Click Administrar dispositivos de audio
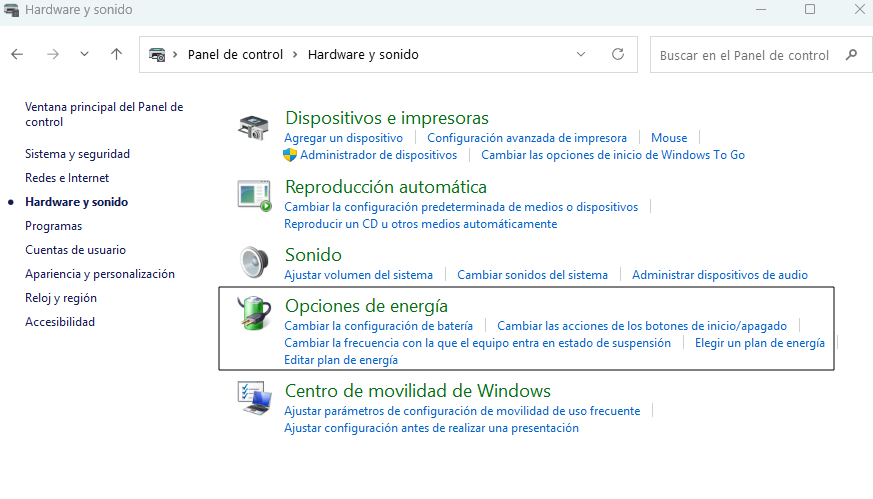This screenshot has width=873, height=499. (720, 275)
